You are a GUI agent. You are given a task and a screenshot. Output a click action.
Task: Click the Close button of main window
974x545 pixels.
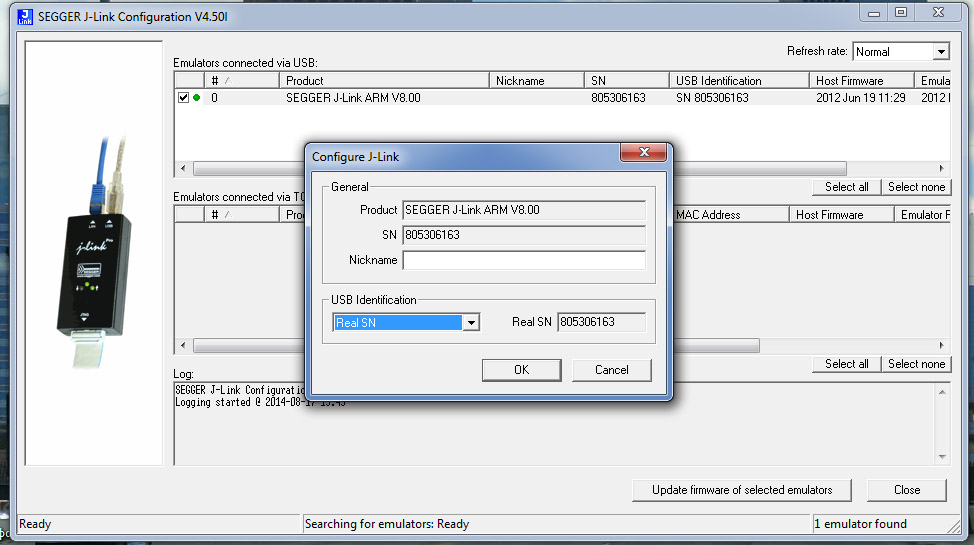point(907,490)
